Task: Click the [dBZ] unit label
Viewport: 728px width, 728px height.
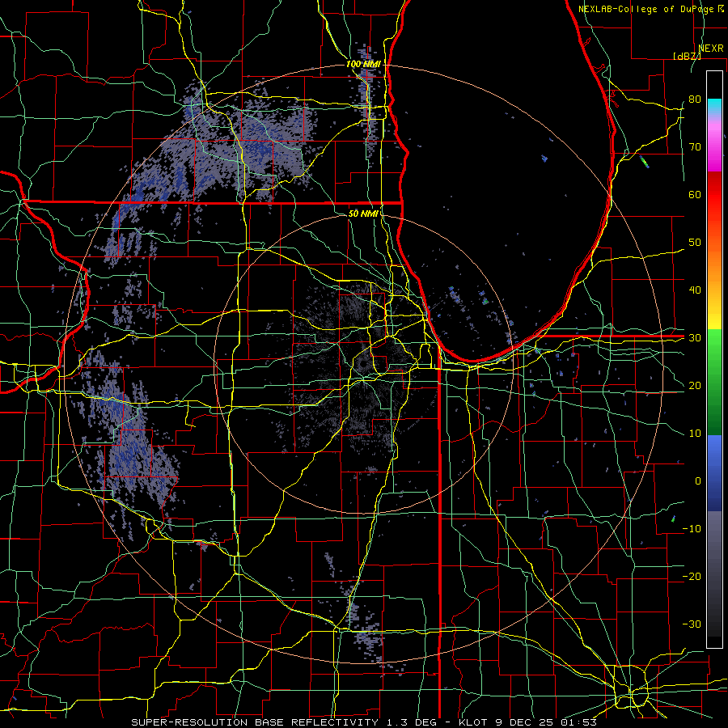Action: point(687,56)
